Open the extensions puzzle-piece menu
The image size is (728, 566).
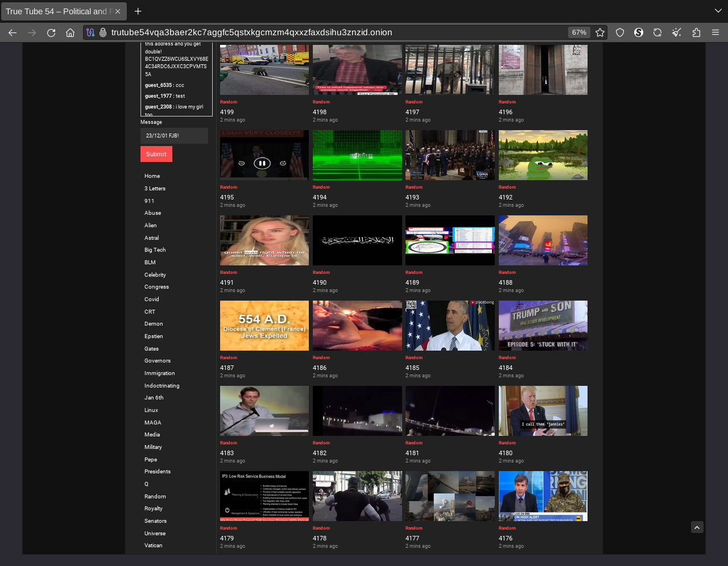(x=696, y=32)
